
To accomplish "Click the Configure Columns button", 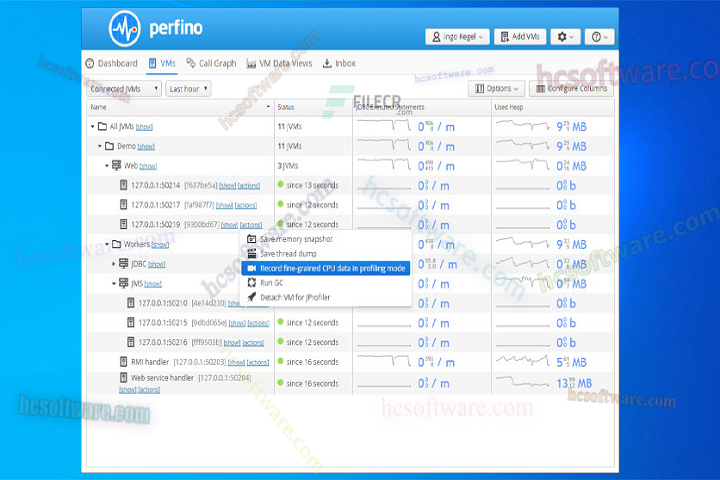I will (572, 88).
